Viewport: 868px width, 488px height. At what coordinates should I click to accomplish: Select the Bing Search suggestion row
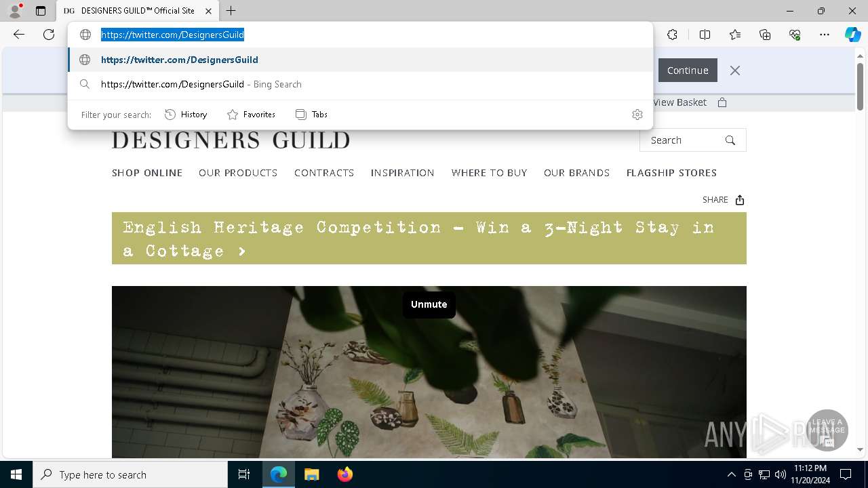coord(360,84)
